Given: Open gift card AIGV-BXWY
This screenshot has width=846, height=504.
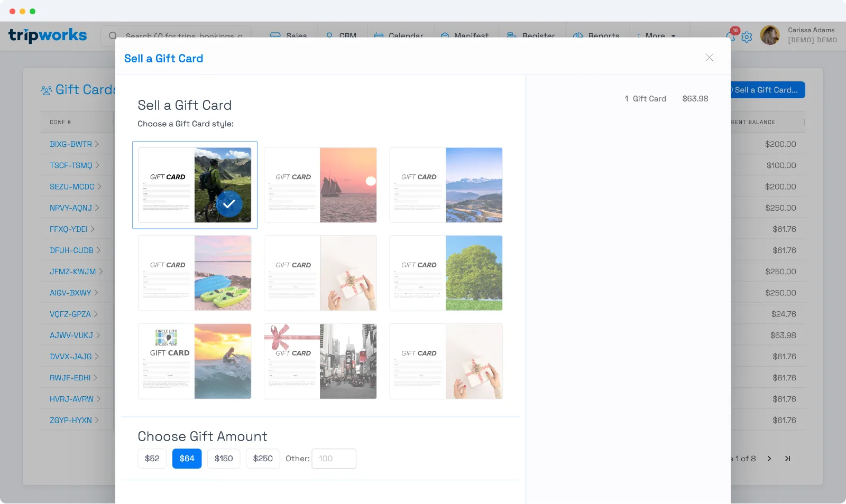Looking at the screenshot, I should point(74,293).
